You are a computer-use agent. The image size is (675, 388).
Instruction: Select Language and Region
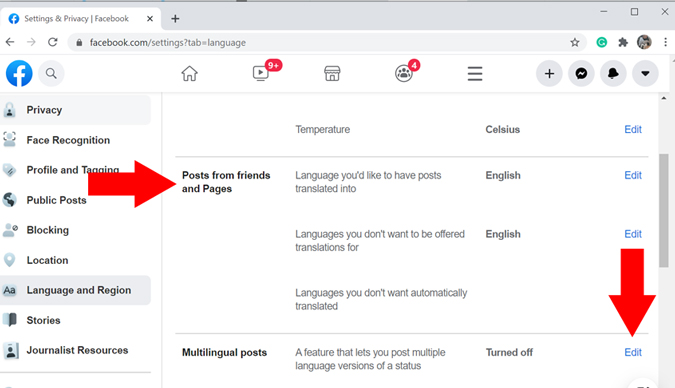tap(76, 290)
